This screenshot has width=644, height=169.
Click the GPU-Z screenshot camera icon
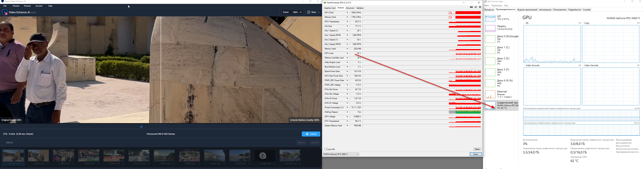tap(471, 7)
